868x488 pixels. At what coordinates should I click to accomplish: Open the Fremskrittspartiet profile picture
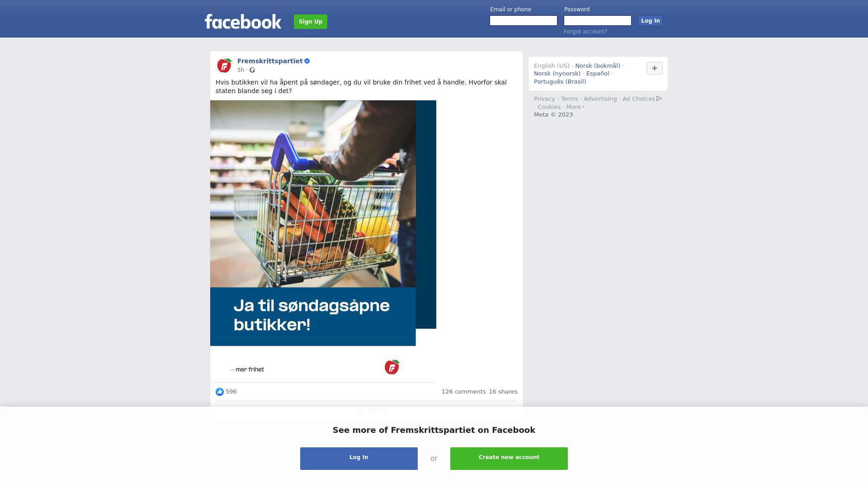click(x=224, y=66)
